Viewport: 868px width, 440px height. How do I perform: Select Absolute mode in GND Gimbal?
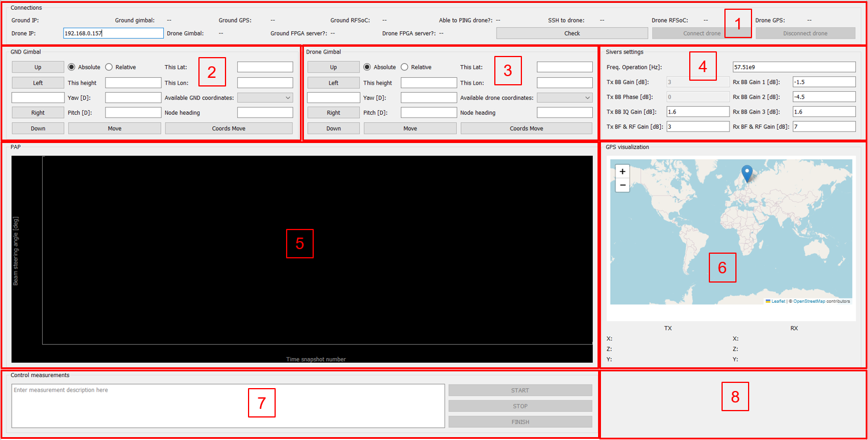pyautogui.click(x=72, y=67)
